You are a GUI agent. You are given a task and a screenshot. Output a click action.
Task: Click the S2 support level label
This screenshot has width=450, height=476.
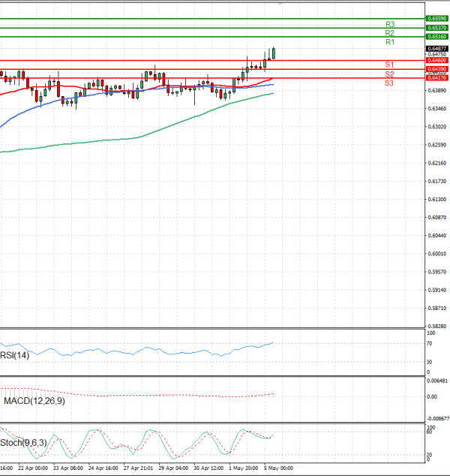coord(389,74)
